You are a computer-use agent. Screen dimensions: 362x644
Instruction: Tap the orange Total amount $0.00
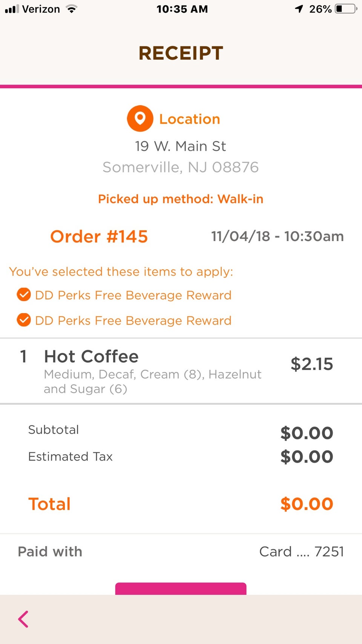(x=307, y=504)
